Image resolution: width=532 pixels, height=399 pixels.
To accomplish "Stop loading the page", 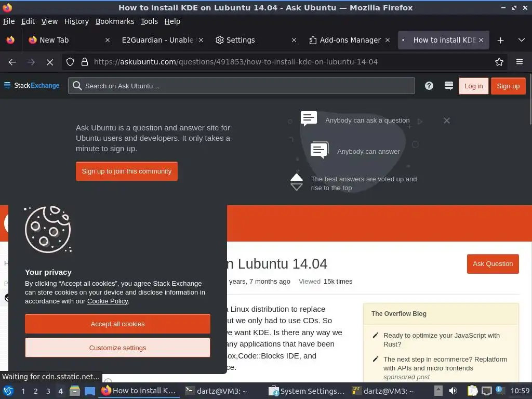I will pos(49,62).
